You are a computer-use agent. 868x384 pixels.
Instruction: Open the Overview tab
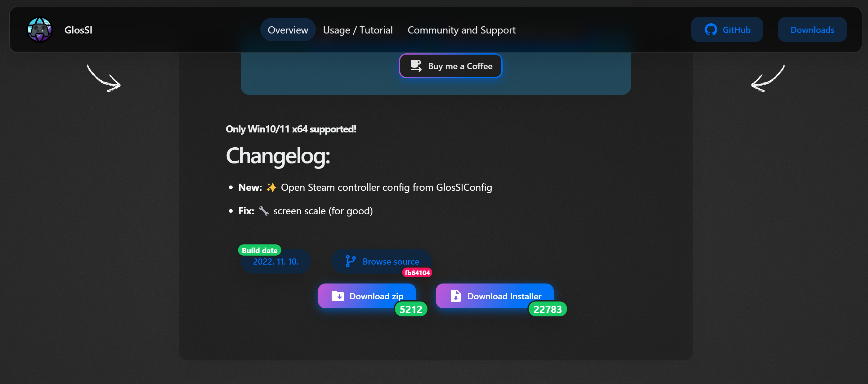click(x=288, y=30)
